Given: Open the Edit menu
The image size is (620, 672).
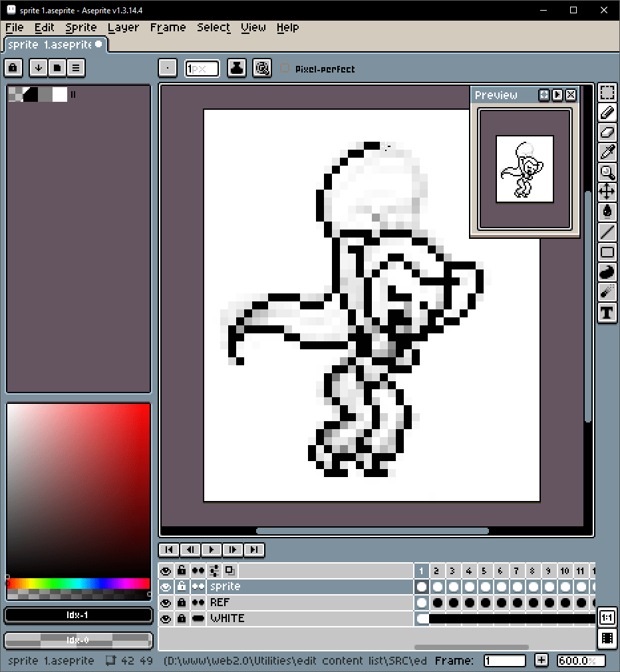Looking at the screenshot, I should coord(44,27).
